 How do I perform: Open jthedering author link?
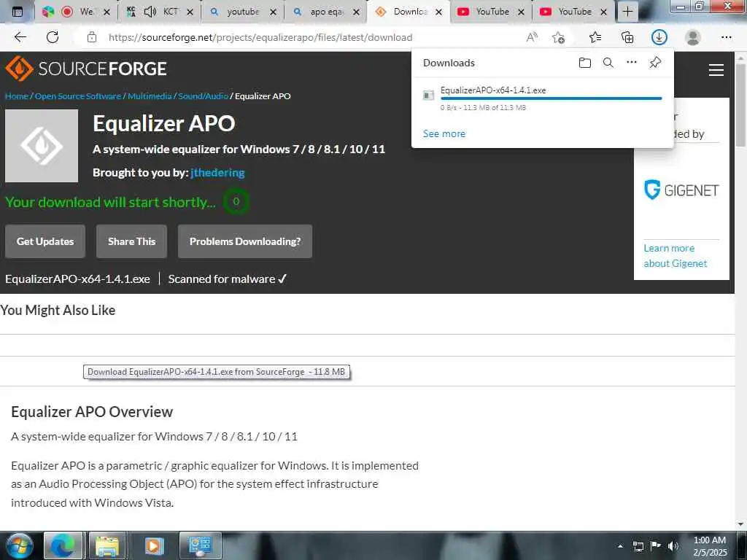[x=217, y=172]
